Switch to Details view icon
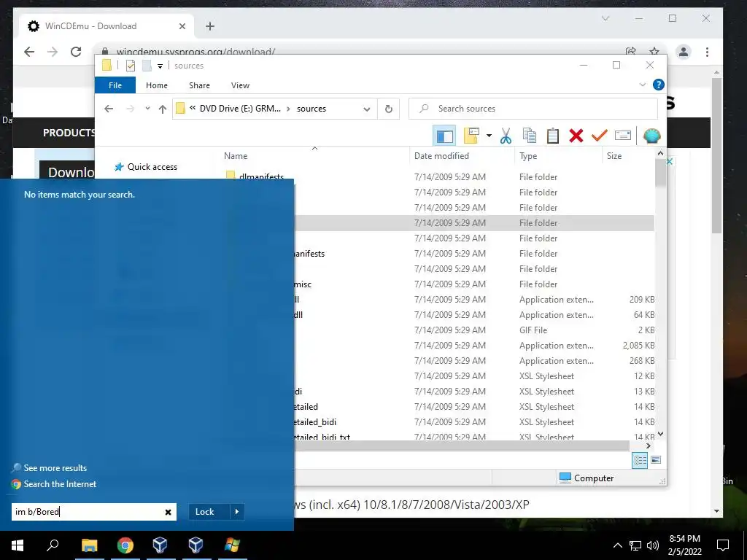 [x=640, y=460]
